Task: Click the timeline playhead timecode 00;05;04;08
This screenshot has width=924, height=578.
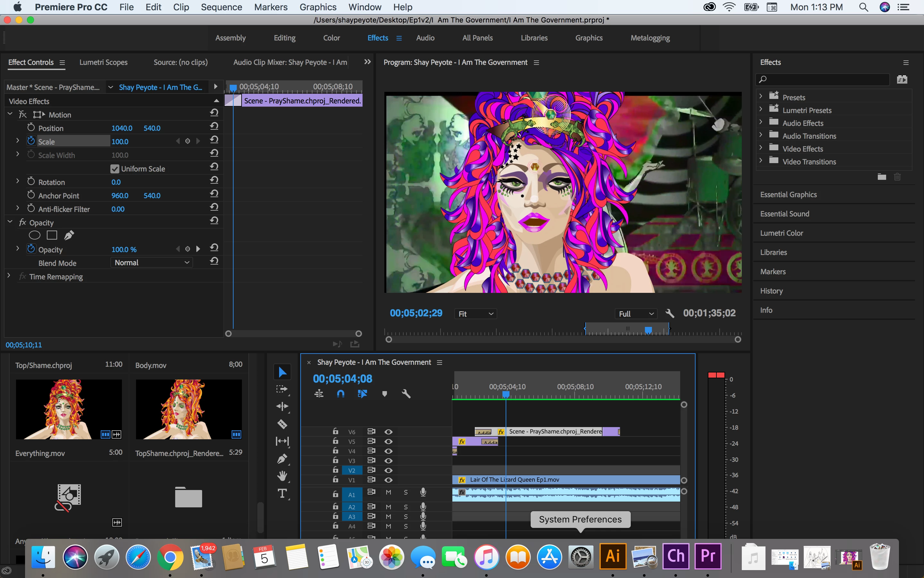Action: point(343,379)
